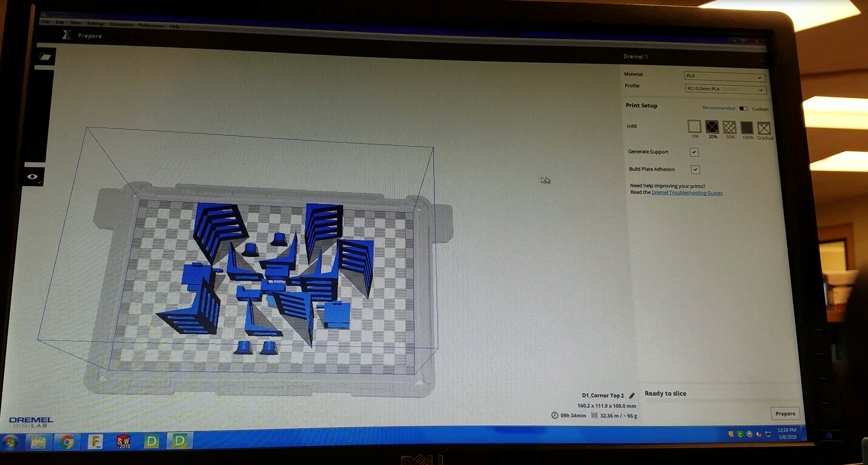The width and height of the screenshot is (868, 465).
Task: Select the 100% infill option
Action: 747,128
